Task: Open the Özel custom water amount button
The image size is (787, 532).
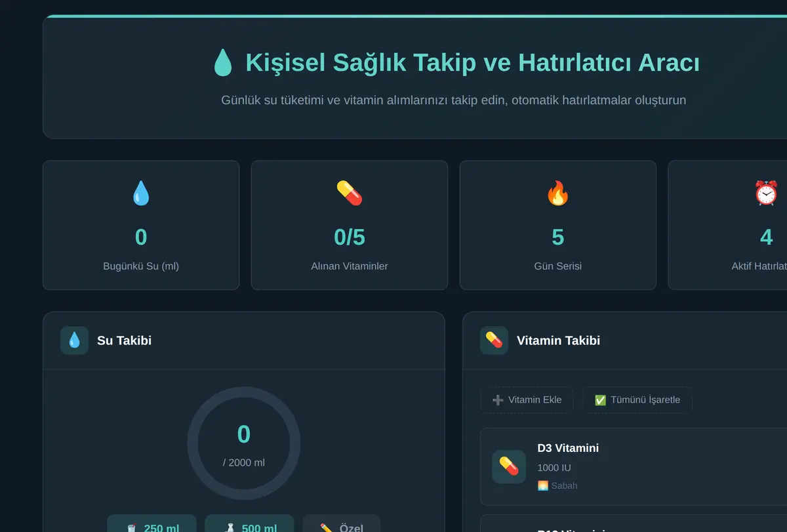Action: pyautogui.click(x=342, y=523)
